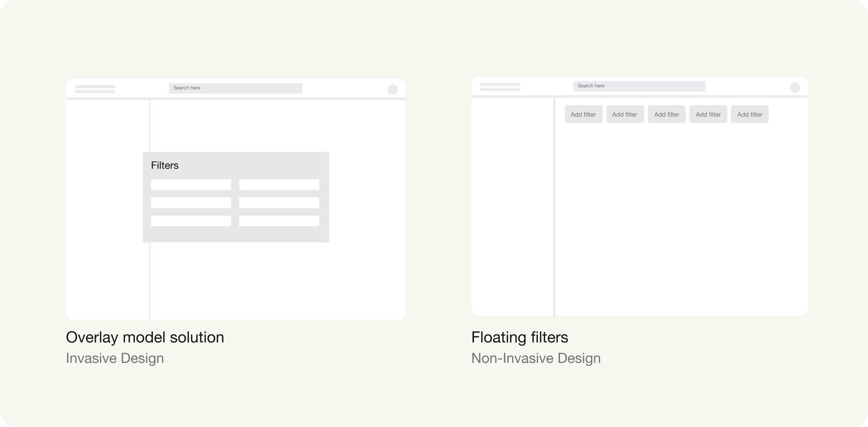Click the avatar circle in the right wireframe
The width and height of the screenshot is (868, 427).
(795, 87)
